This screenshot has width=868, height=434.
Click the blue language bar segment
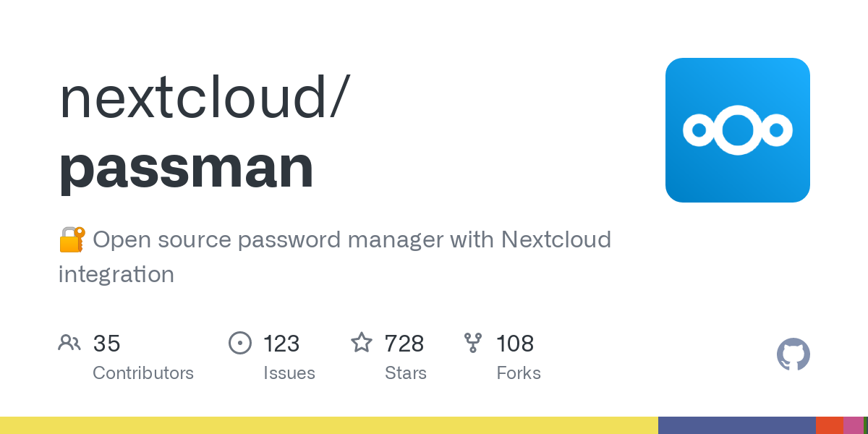coord(736,425)
